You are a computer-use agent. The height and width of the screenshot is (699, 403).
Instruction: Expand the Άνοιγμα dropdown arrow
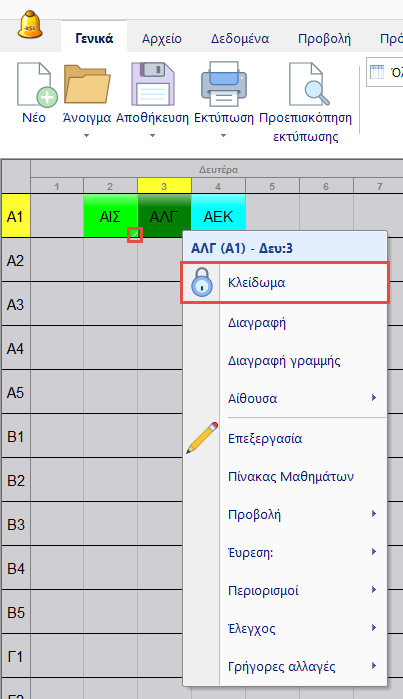coord(86,136)
